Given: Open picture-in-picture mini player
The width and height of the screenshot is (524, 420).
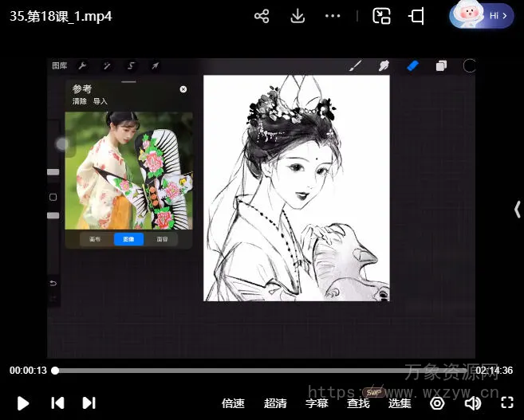Looking at the screenshot, I should click(x=382, y=16).
